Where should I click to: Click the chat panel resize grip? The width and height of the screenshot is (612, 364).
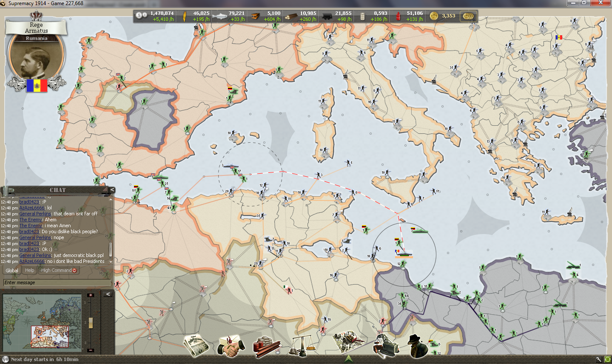pyautogui.click(x=105, y=190)
